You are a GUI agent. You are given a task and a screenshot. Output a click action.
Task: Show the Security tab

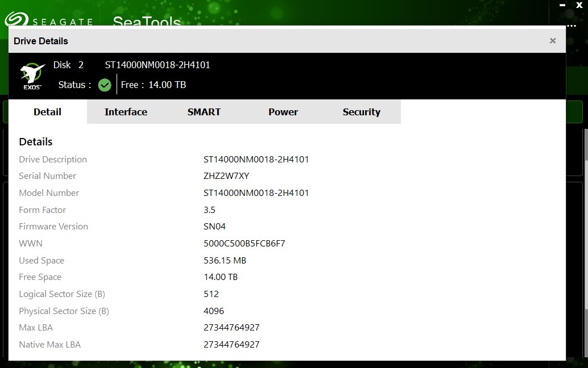pyautogui.click(x=361, y=112)
